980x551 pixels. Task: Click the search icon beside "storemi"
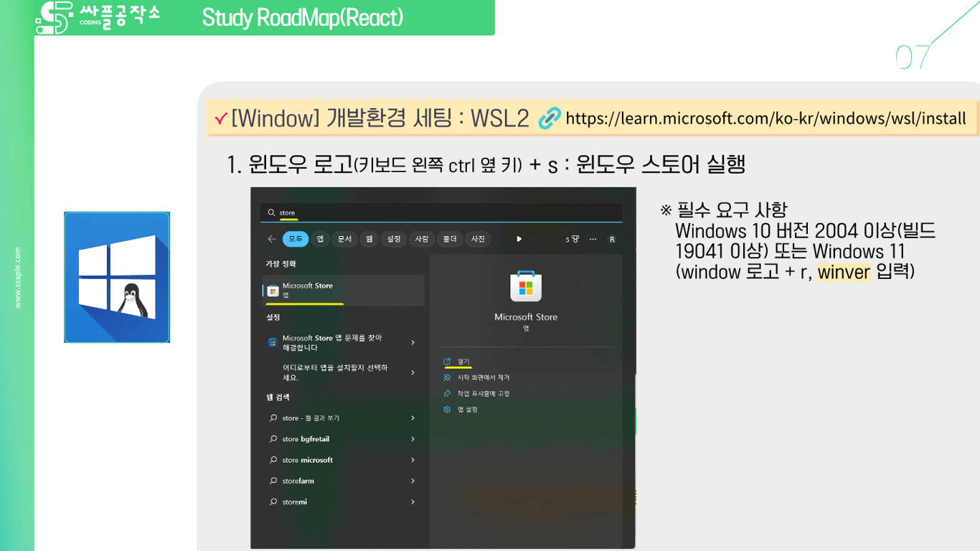273,502
